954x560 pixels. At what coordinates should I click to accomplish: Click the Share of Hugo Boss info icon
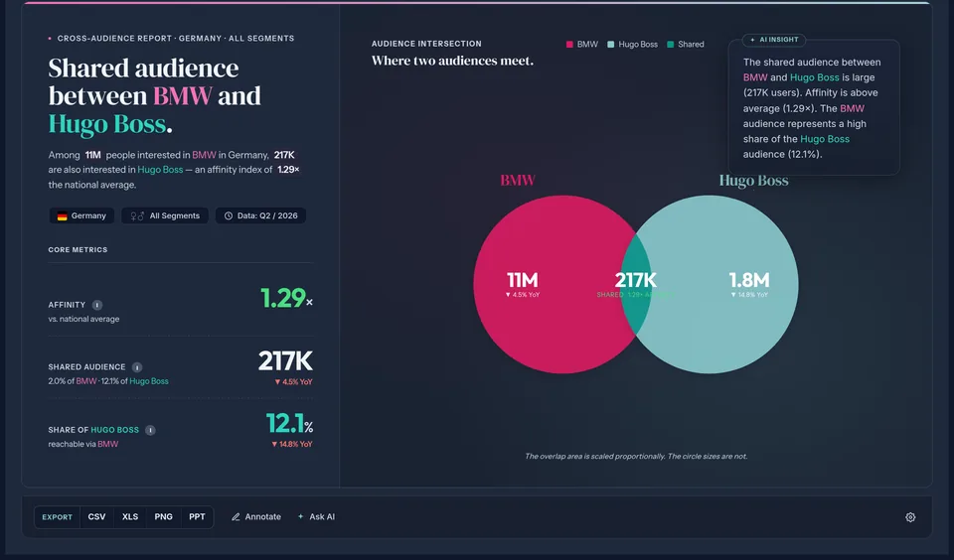pyautogui.click(x=150, y=430)
